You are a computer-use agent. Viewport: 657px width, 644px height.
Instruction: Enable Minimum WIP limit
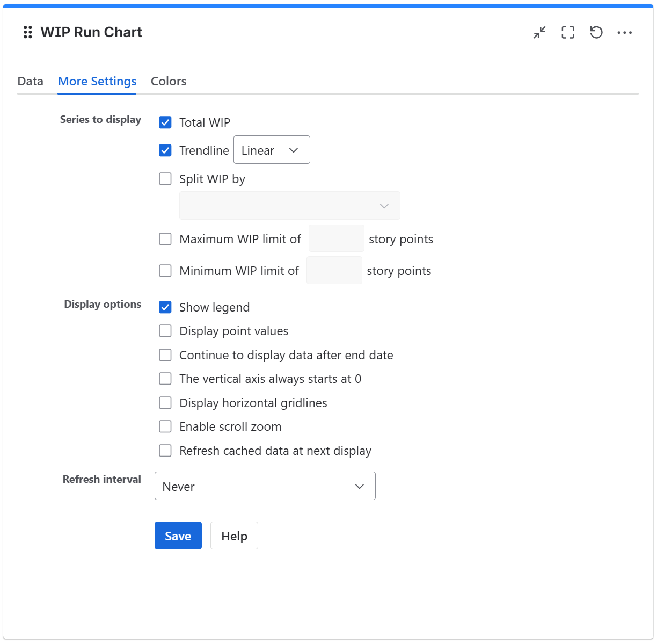[165, 270]
